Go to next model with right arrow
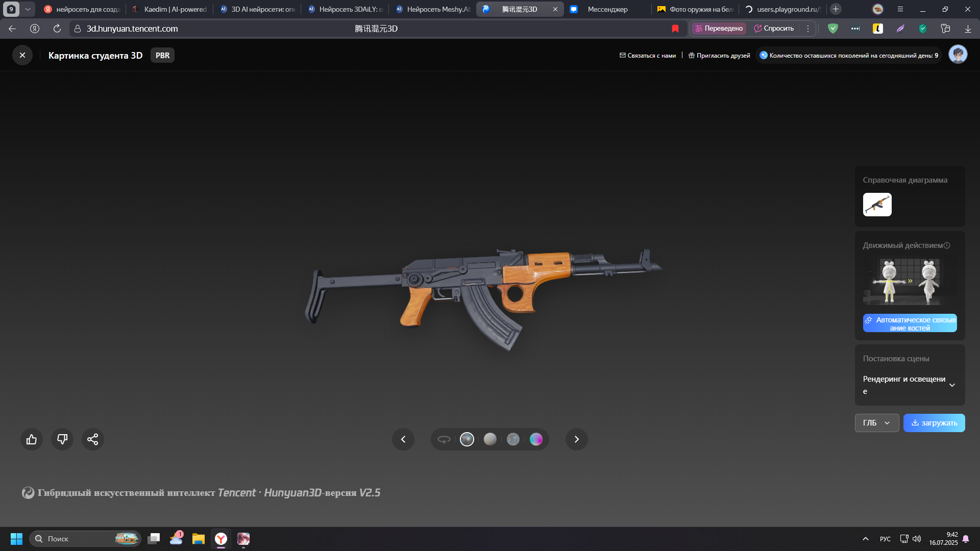The height and width of the screenshot is (551, 980). tap(577, 439)
